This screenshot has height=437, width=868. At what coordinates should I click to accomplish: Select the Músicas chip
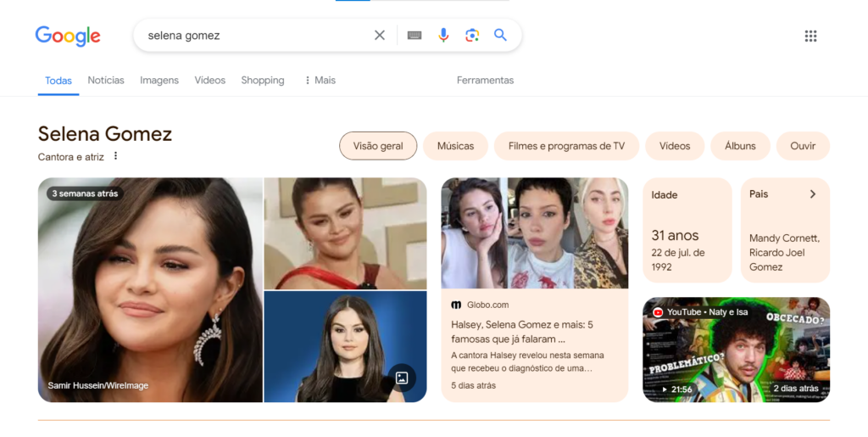(x=455, y=146)
